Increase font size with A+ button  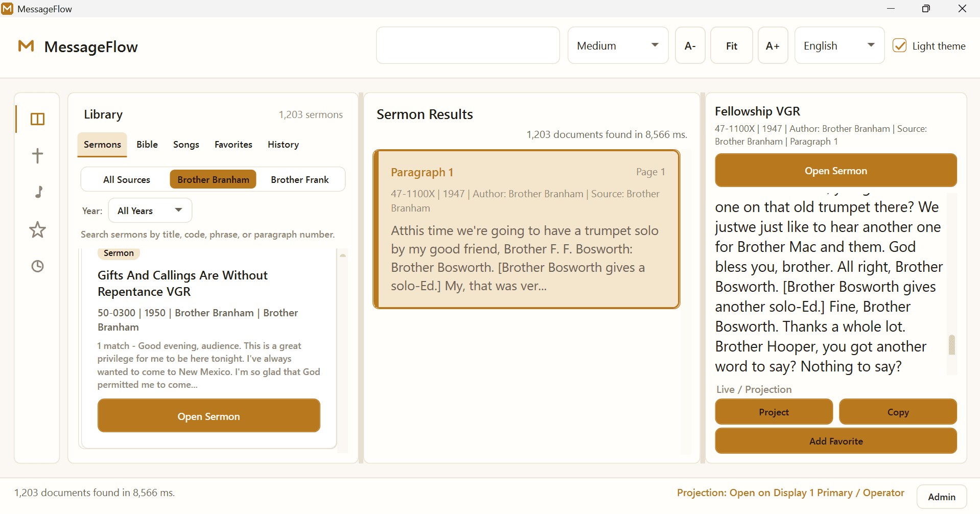click(773, 45)
